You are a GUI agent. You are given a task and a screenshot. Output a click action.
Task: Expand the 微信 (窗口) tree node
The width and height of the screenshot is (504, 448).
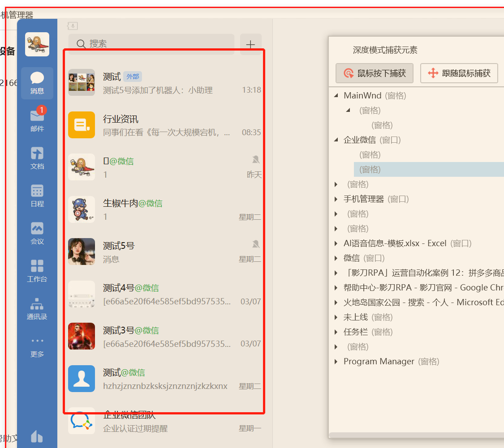(336, 258)
